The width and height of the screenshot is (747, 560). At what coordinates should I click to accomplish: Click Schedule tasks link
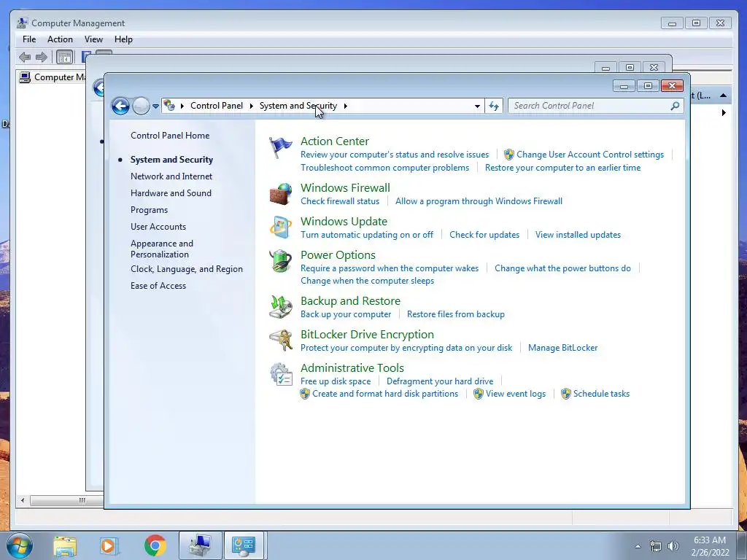click(601, 394)
